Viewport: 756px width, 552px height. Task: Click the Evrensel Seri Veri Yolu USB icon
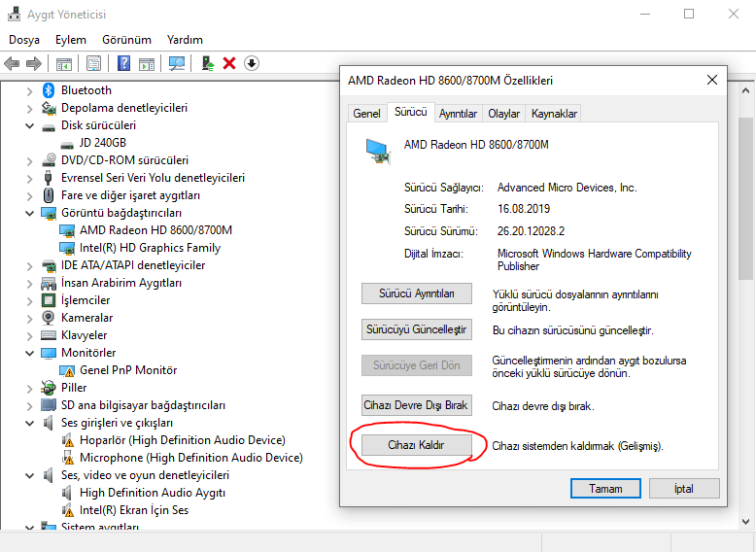49,178
